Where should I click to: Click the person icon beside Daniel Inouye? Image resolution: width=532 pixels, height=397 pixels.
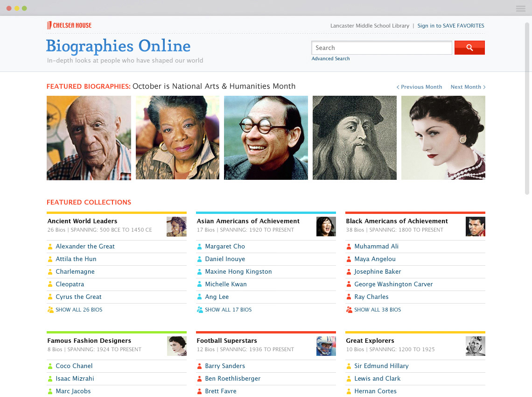click(x=200, y=259)
